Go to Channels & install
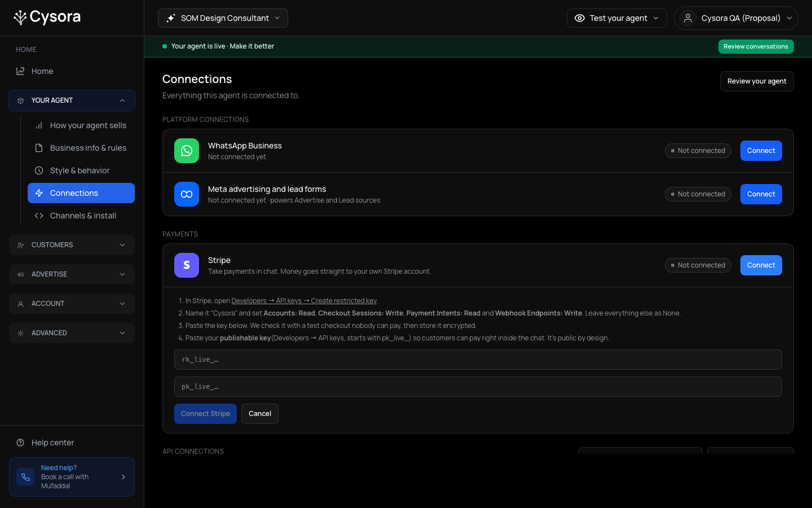This screenshot has width=812, height=508. (x=81, y=216)
